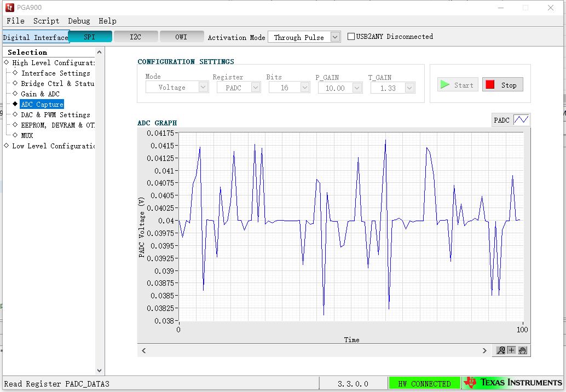
Task: Click the Texas Instruments logo
Action: click(512, 383)
